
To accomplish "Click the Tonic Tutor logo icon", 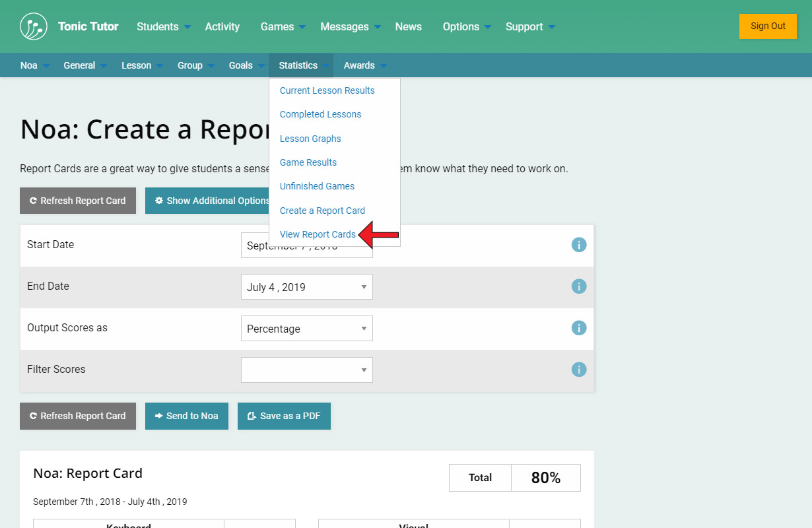I will pos(34,26).
